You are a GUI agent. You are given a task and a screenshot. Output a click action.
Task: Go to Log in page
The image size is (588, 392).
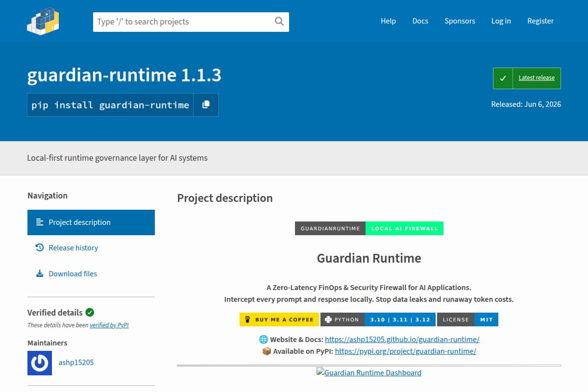tap(501, 21)
